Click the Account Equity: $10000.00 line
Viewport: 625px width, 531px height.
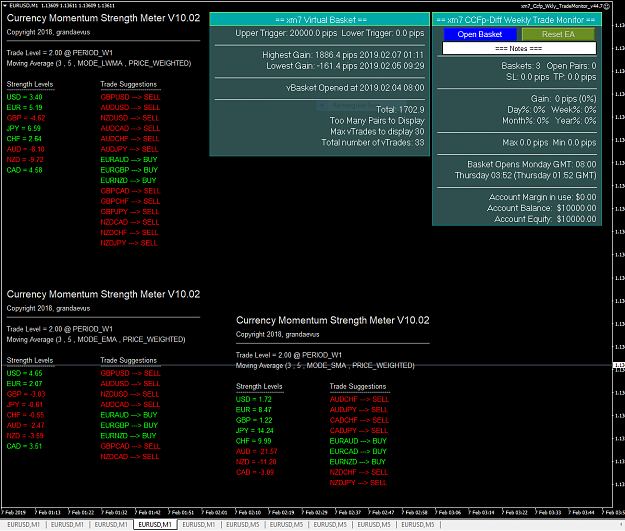545,219
